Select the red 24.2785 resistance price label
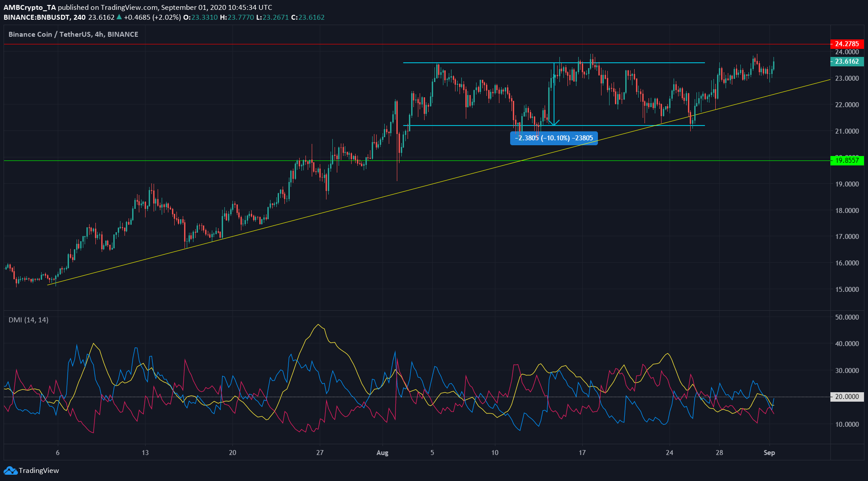Screen dimensions: 868x481 847,44
